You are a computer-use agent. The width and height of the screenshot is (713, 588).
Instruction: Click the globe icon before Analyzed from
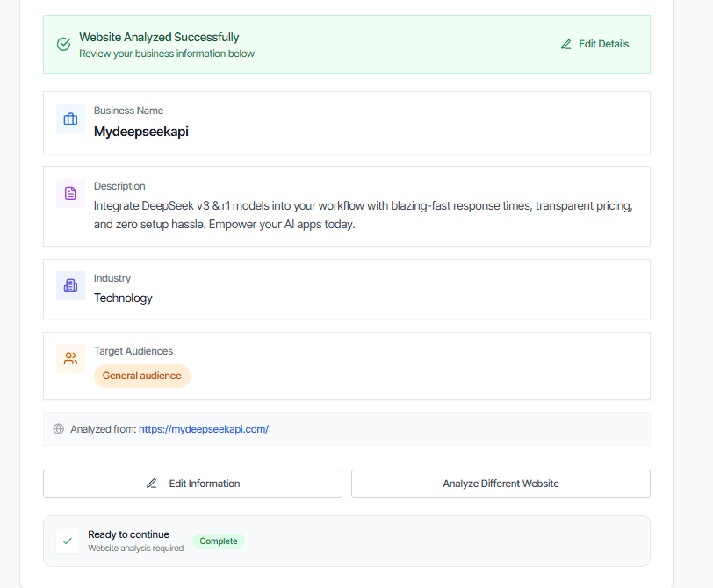[x=59, y=429]
